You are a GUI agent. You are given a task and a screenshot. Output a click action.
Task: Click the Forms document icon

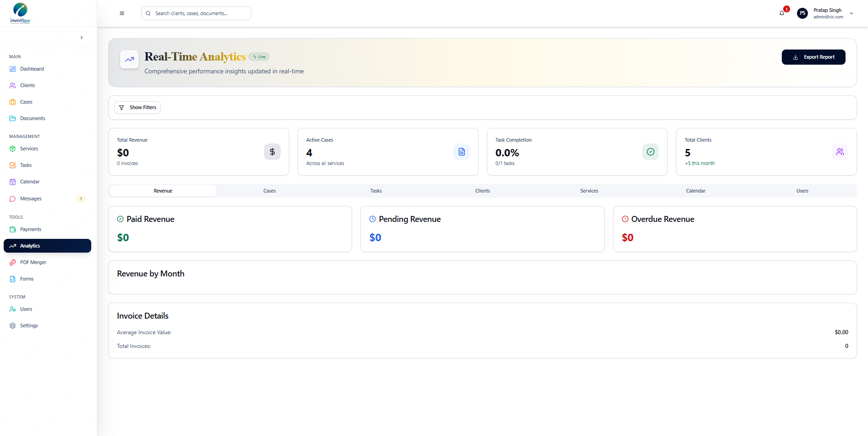coord(13,279)
